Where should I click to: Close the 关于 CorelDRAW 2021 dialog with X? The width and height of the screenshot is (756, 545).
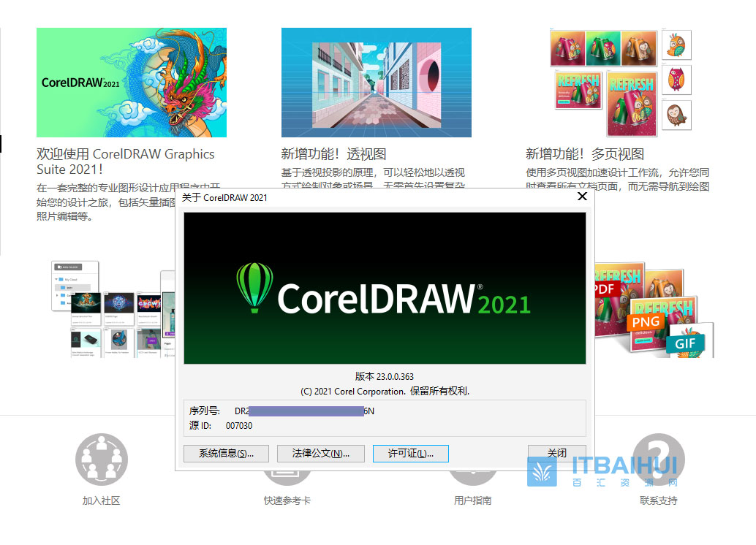click(582, 197)
